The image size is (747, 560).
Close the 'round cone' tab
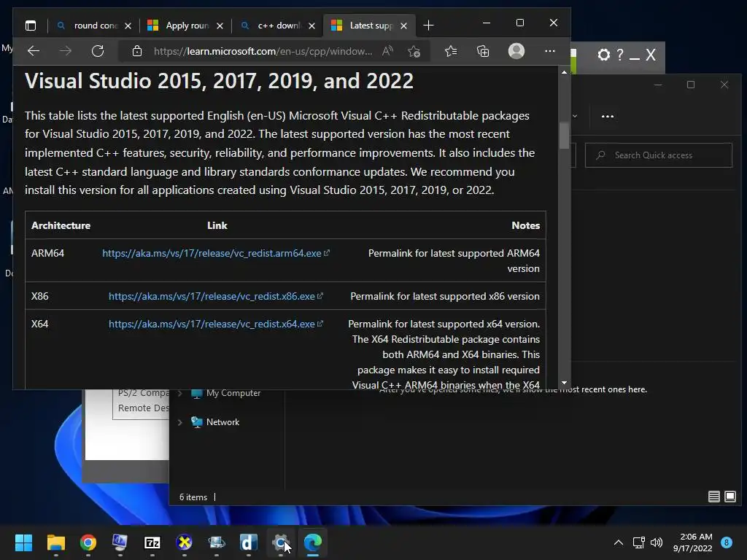tap(128, 26)
